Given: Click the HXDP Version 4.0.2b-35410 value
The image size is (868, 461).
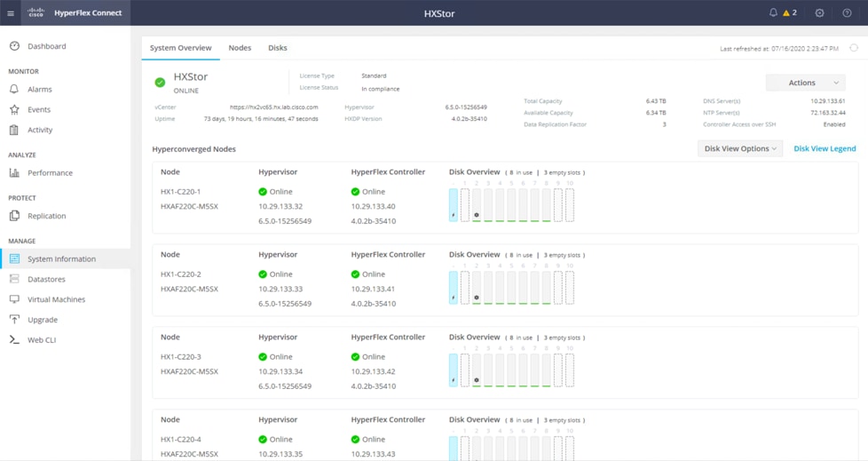Looking at the screenshot, I should 469,118.
